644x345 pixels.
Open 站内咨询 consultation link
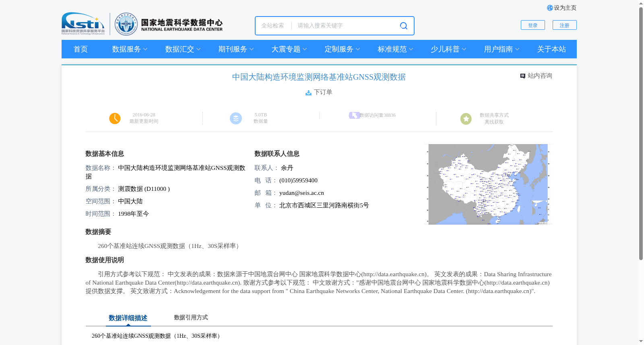click(540, 76)
